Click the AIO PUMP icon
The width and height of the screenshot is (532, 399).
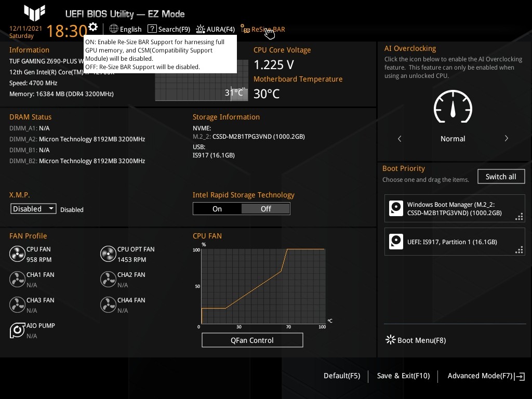point(17,330)
